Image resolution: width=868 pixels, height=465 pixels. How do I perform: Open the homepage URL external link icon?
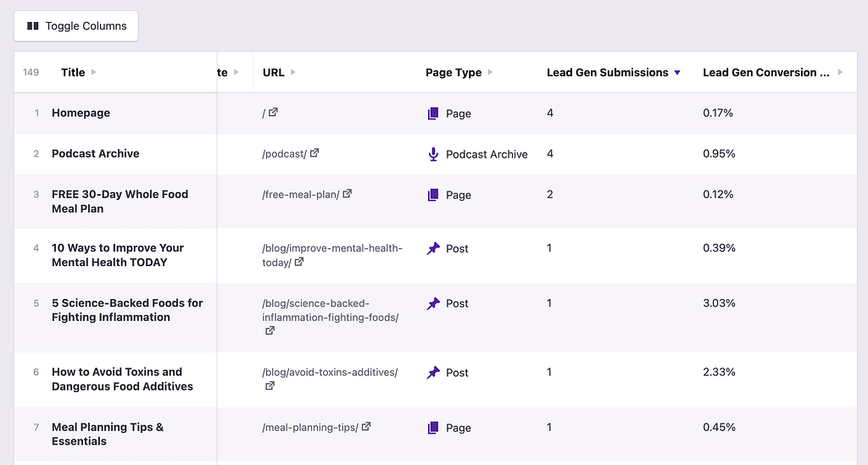273,113
